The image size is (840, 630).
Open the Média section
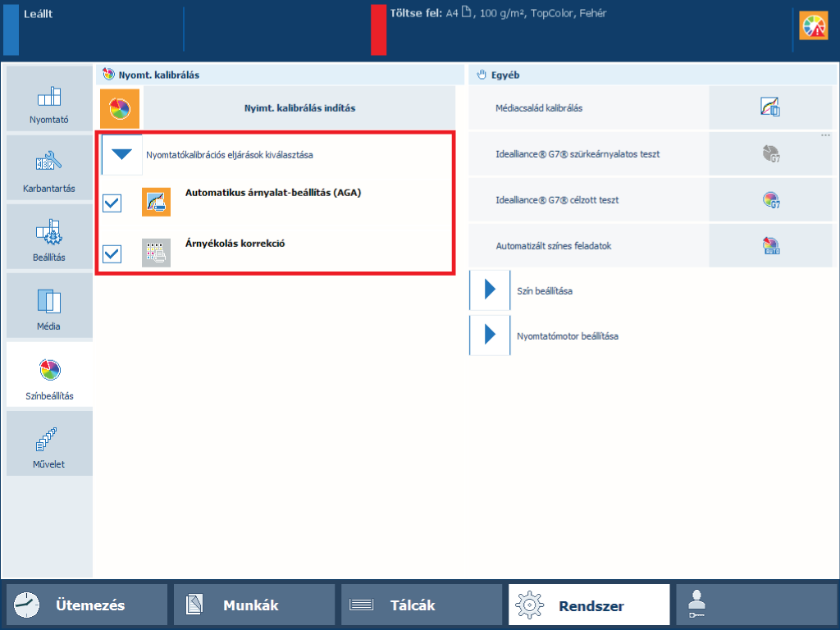click(x=49, y=305)
